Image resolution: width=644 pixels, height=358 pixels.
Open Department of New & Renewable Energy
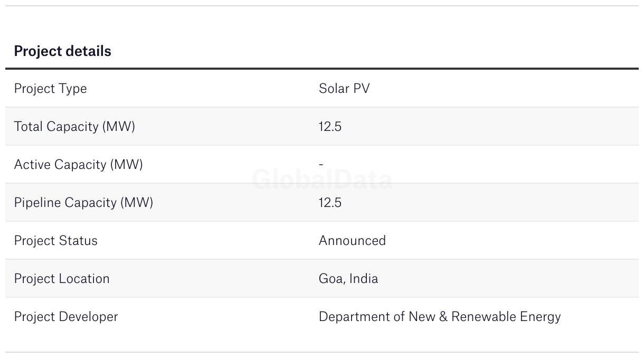tap(440, 317)
